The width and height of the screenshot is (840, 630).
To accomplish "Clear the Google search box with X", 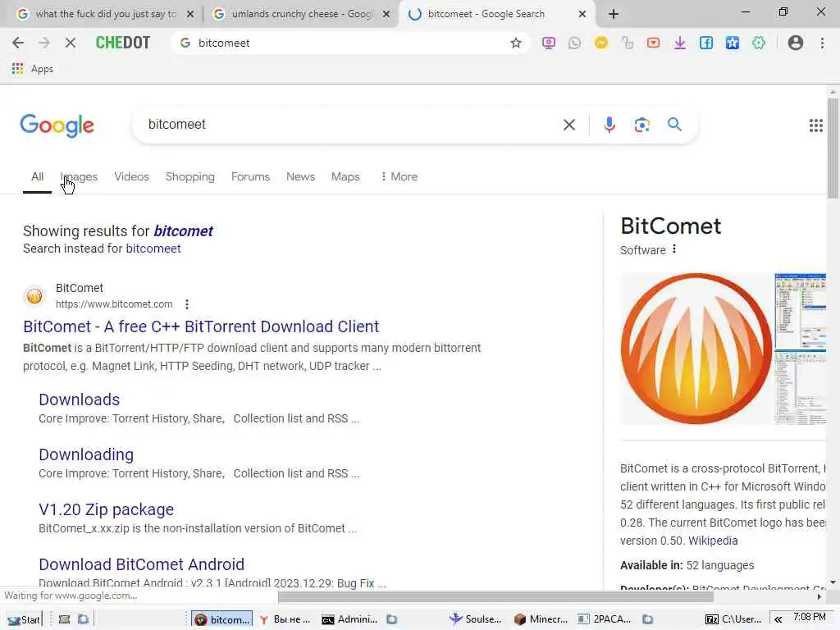I will [569, 125].
